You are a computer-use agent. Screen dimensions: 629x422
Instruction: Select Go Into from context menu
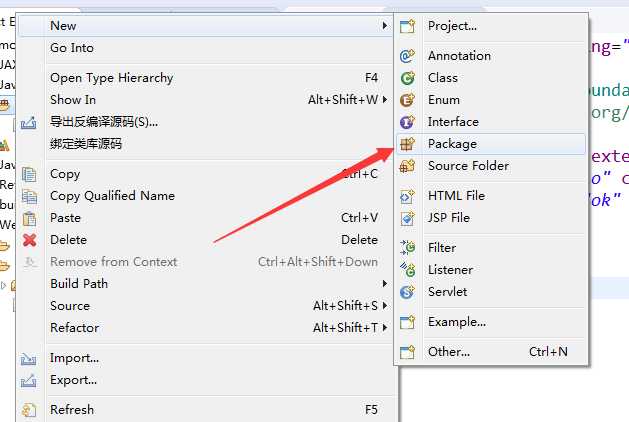[72, 48]
